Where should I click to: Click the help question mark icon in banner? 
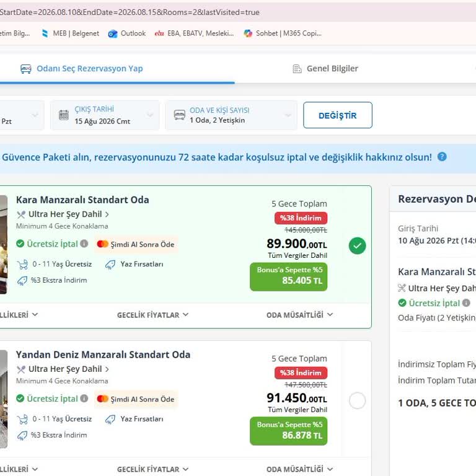click(442, 157)
